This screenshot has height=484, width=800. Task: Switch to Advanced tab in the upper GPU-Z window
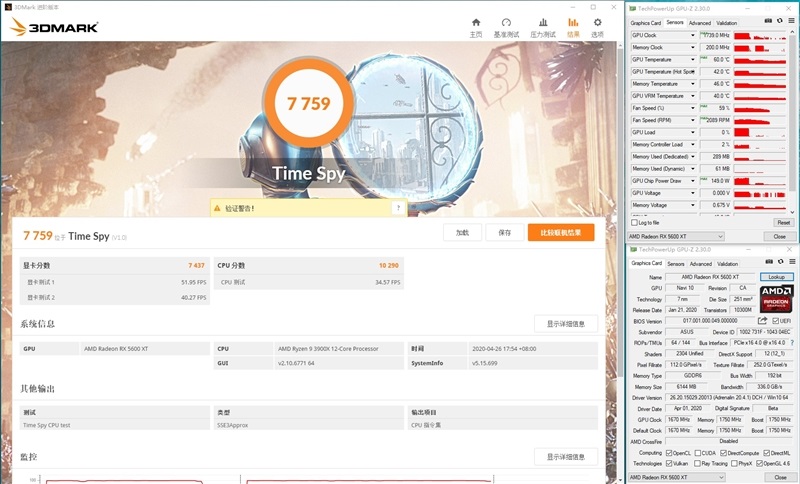tap(699, 23)
